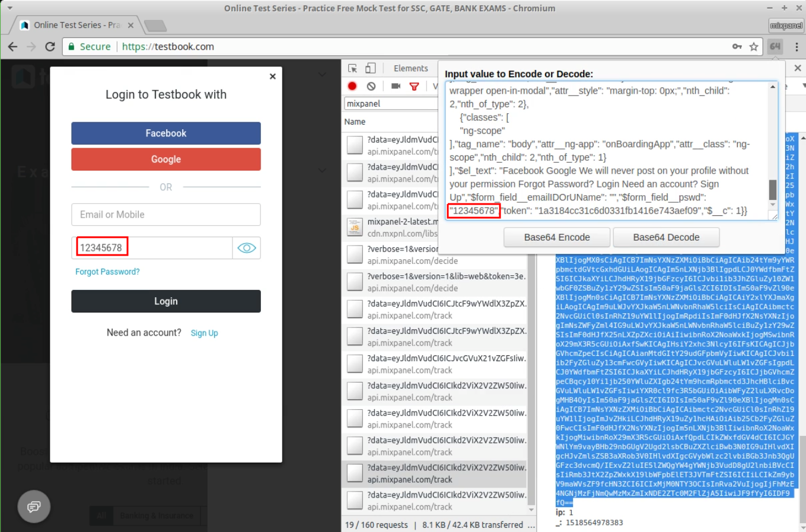
Task: Click the token value in the decoded text
Action: click(x=620, y=211)
